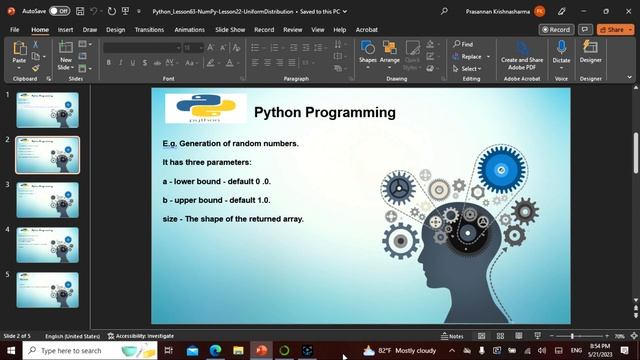The height and width of the screenshot is (360, 640).
Task: Click the Arrange objects icon
Action: [389, 48]
